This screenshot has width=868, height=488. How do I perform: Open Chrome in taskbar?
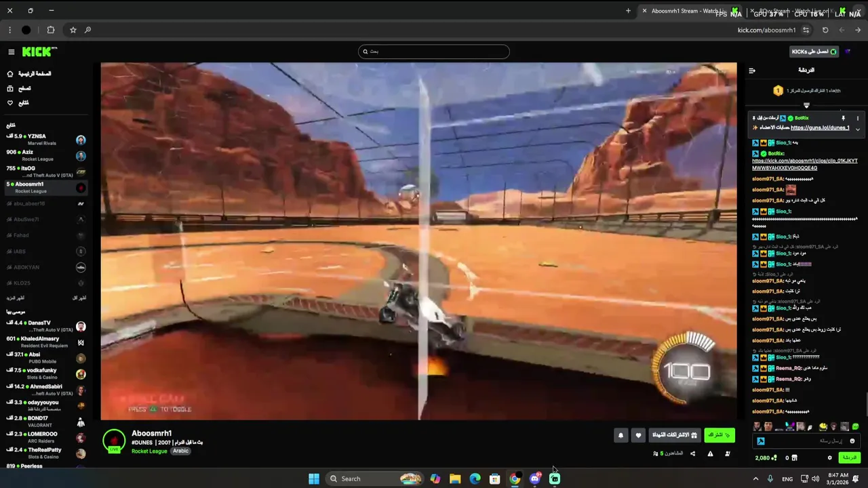tap(515, 479)
